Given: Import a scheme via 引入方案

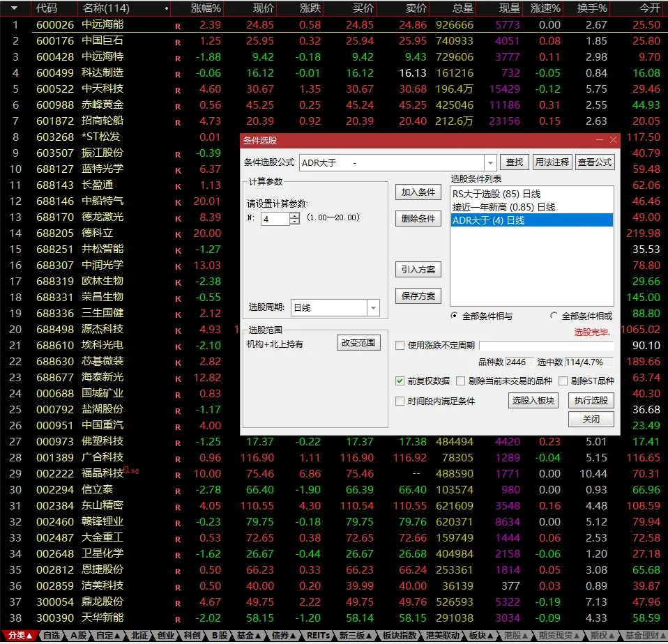Looking at the screenshot, I should (x=418, y=270).
